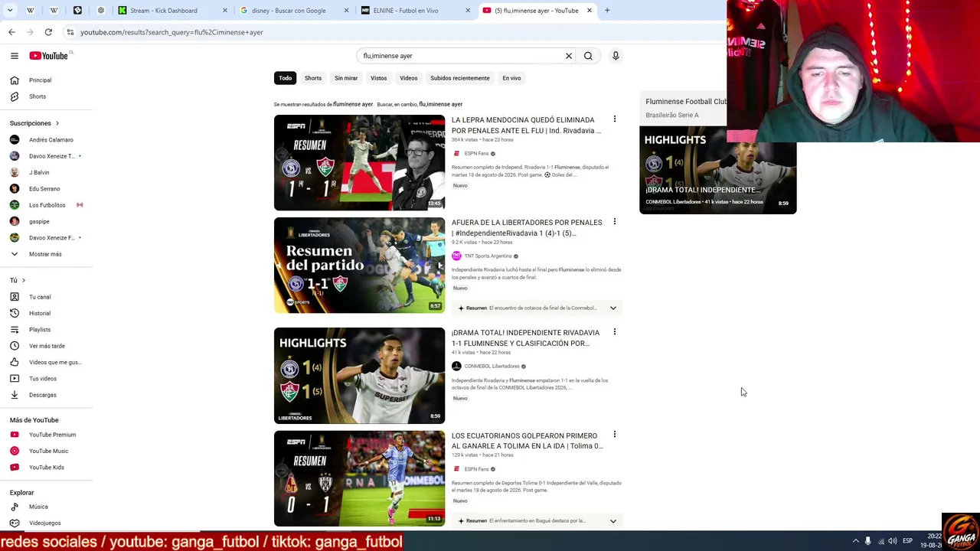The image size is (980, 551).
Task: Click the taskbar volume speaker icon
Action: pos(893,541)
